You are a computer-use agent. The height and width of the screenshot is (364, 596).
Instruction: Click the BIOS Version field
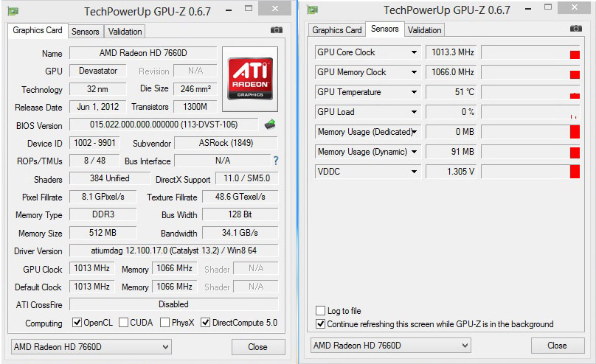[x=164, y=125]
